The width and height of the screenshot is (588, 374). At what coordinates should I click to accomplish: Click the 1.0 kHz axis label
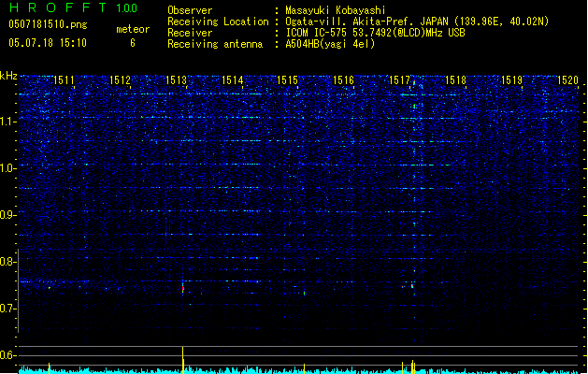8,168
